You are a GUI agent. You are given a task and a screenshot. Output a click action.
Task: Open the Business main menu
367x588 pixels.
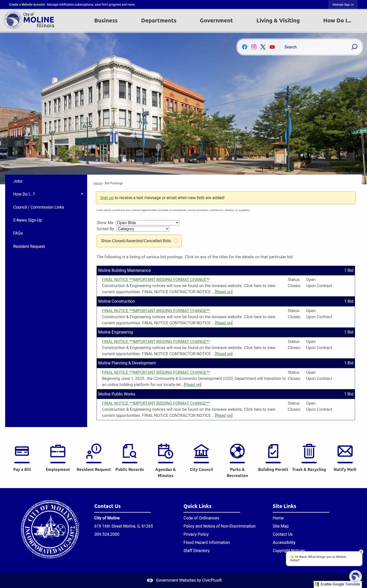pyautogui.click(x=106, y=20)
